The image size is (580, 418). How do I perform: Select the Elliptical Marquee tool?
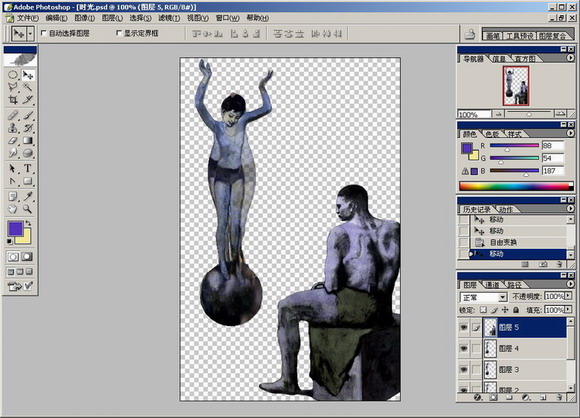[13, 75]
